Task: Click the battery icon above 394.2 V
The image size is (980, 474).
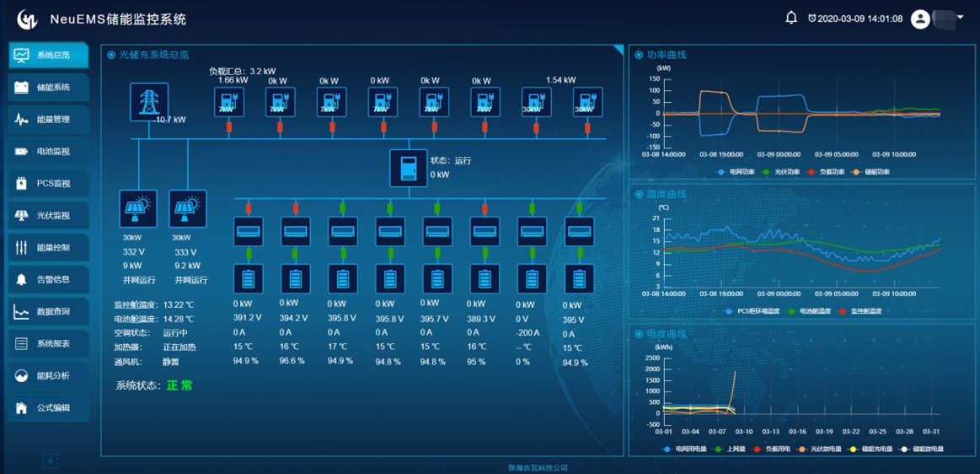Action: click(x=296, y=279)
